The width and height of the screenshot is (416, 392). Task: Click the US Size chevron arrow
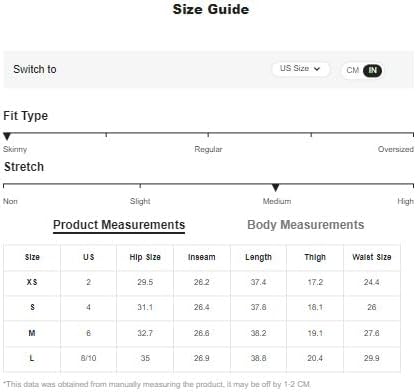point(317,69)
